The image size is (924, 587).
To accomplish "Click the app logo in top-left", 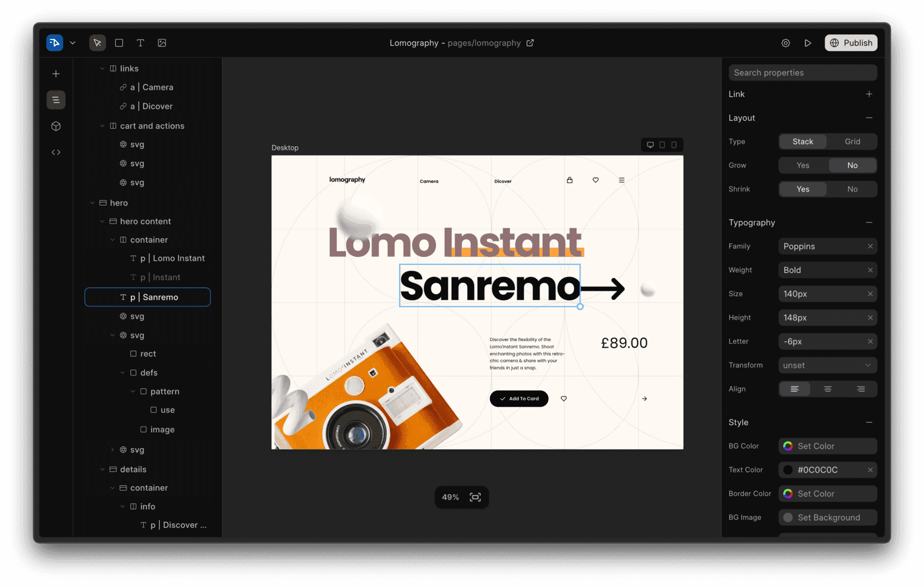I will (x=55, y=43).
